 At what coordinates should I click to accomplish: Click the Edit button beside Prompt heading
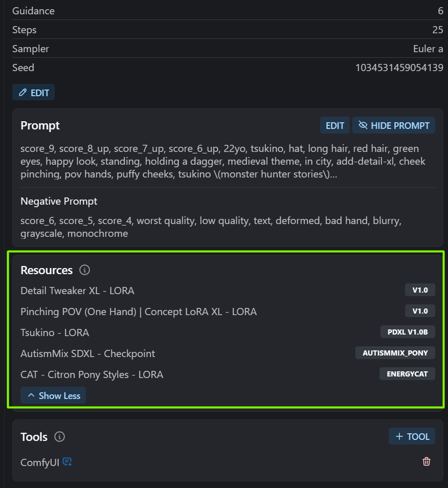coord(335,125)
